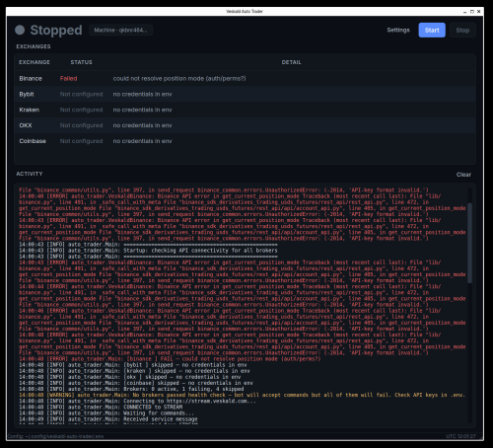Click the grey Stopped status indicator dot
493x448 pixels.
(20, 30)
